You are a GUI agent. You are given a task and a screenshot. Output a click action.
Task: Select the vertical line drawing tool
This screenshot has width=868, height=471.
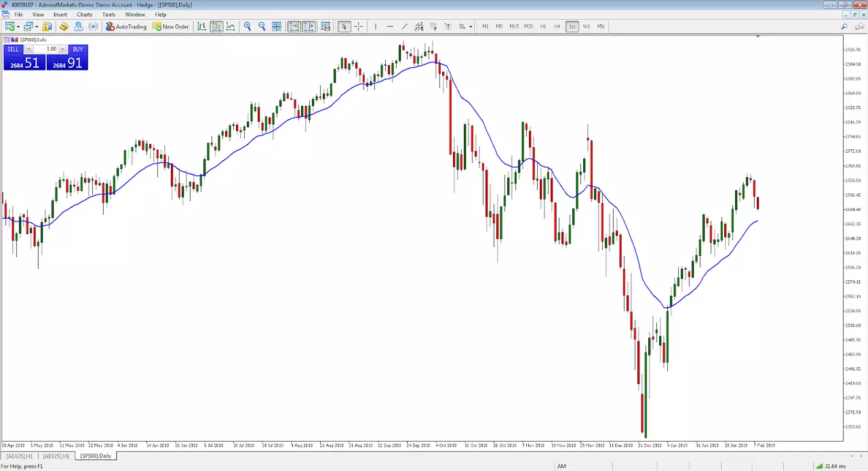tap(376, 26)
